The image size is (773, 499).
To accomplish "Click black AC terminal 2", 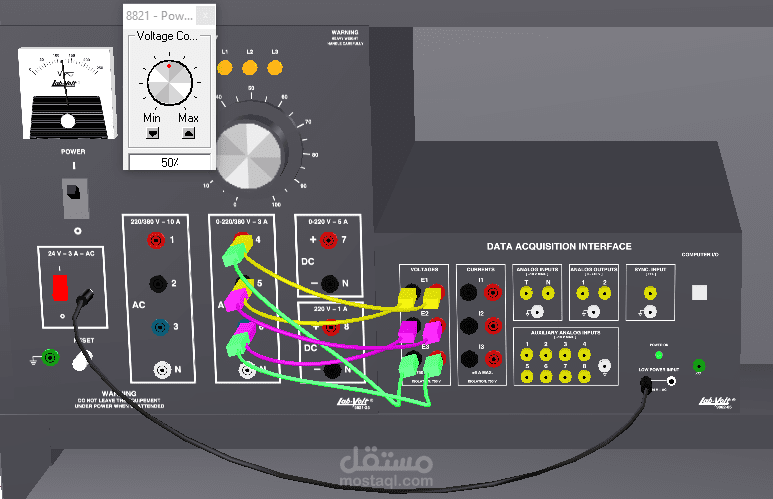I will 158,284.
